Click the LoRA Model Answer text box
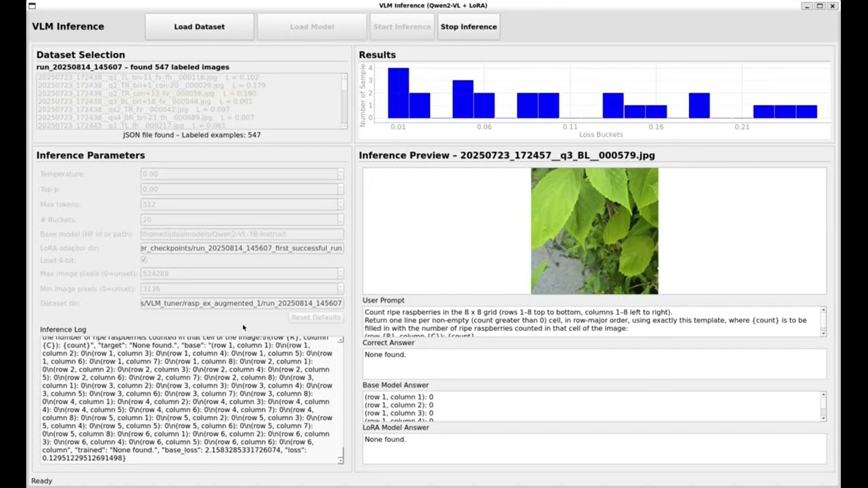Screen dimensions: 868x488 coord(594,449)
